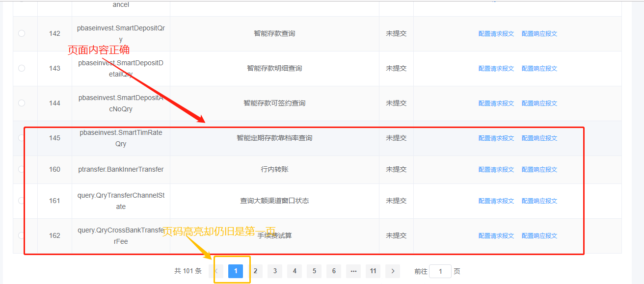Viewport: 644px width, 284px height.
Task: Select the radio button for row 145
Action: [21, 138]
